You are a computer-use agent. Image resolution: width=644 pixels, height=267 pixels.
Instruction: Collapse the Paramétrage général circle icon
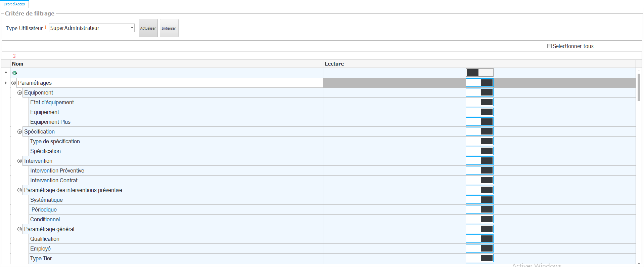coord(19,229)
